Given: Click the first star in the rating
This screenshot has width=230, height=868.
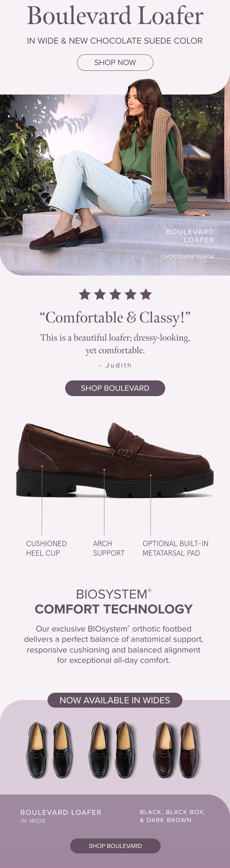Looking at the screenshot, I should point(84,294).
